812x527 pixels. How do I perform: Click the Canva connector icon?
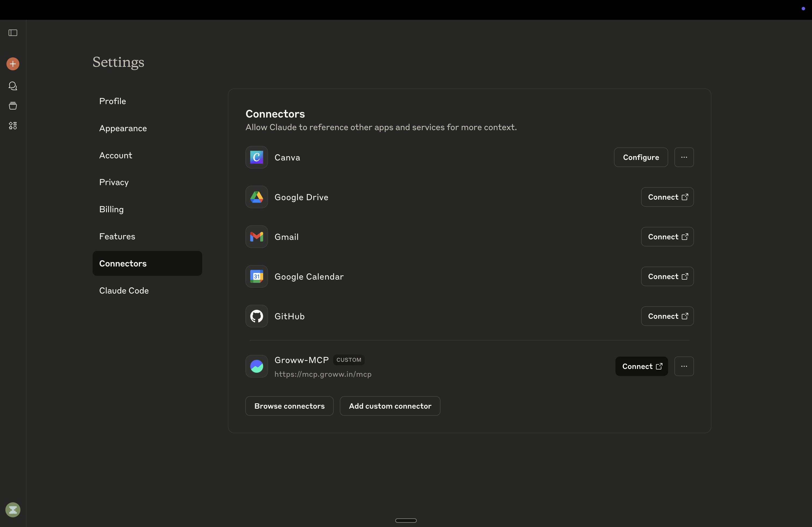(x=256, y=157)
